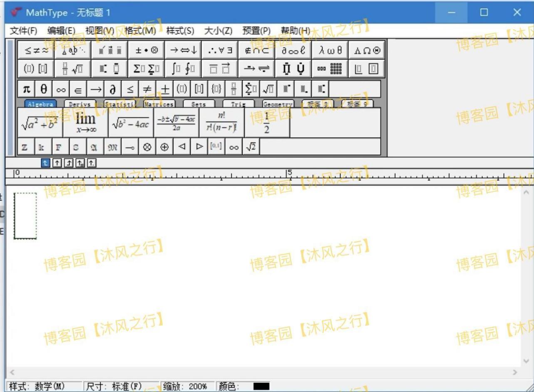Switch to the Geometry tab

[x=278, y=104]
